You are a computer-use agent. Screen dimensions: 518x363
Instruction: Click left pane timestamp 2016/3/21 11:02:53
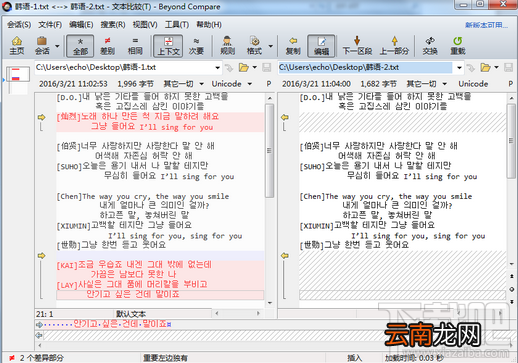[73, 84]
